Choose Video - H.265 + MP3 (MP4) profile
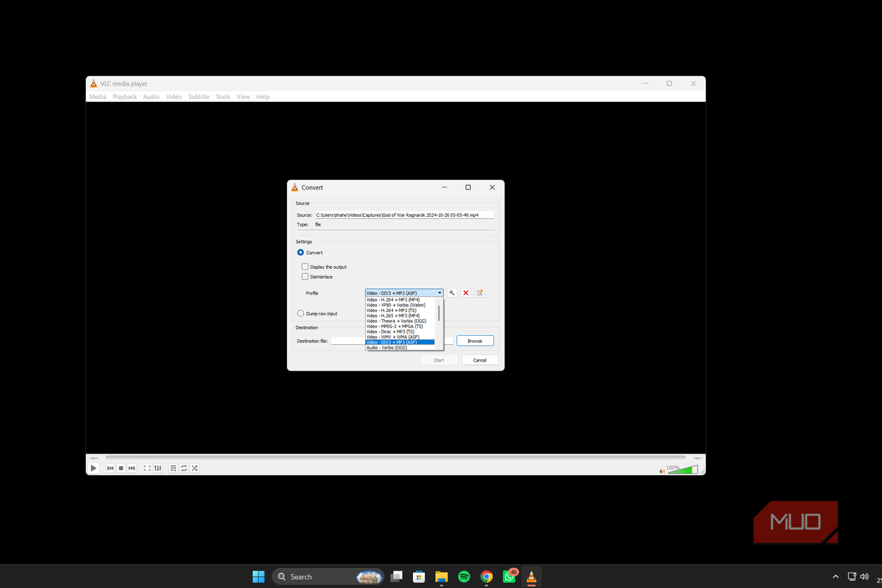Viewport: 882px width, 588px height. point(401,316)
